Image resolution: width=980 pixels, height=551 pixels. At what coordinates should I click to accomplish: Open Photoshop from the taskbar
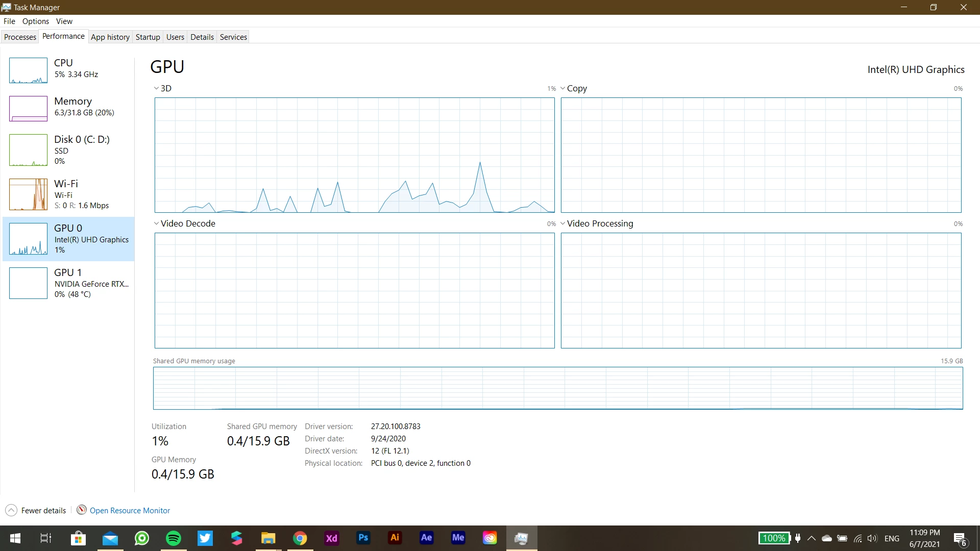363,538
